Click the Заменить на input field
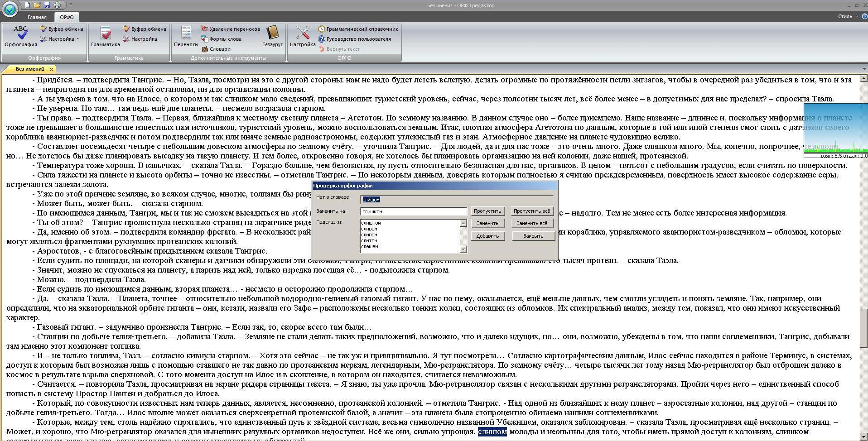Screen dimensions: 868x441 tap(413, 211)
